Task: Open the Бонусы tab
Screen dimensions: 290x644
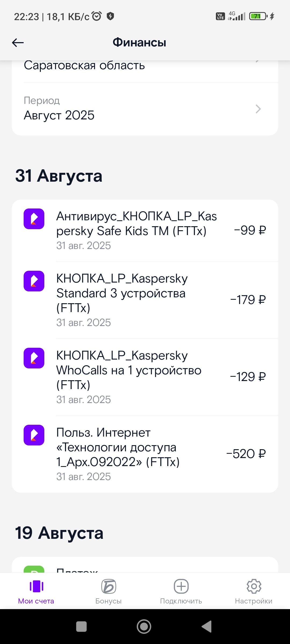Action: coord(108,591)
